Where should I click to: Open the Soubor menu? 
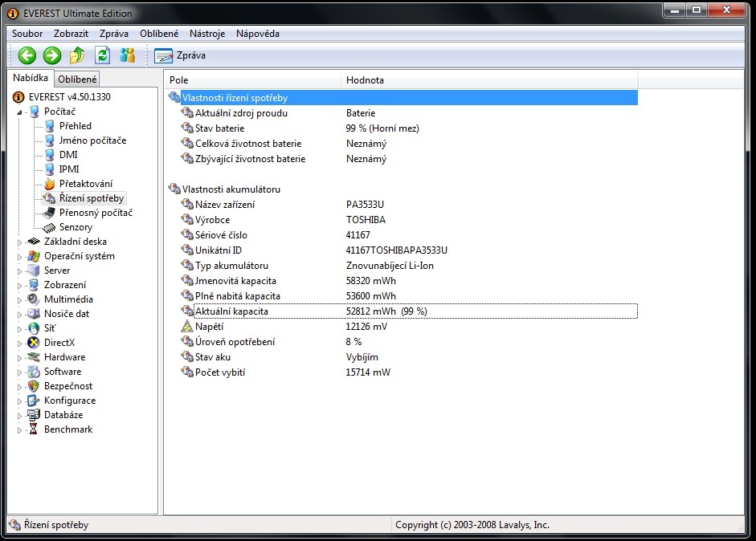(27, 34)
